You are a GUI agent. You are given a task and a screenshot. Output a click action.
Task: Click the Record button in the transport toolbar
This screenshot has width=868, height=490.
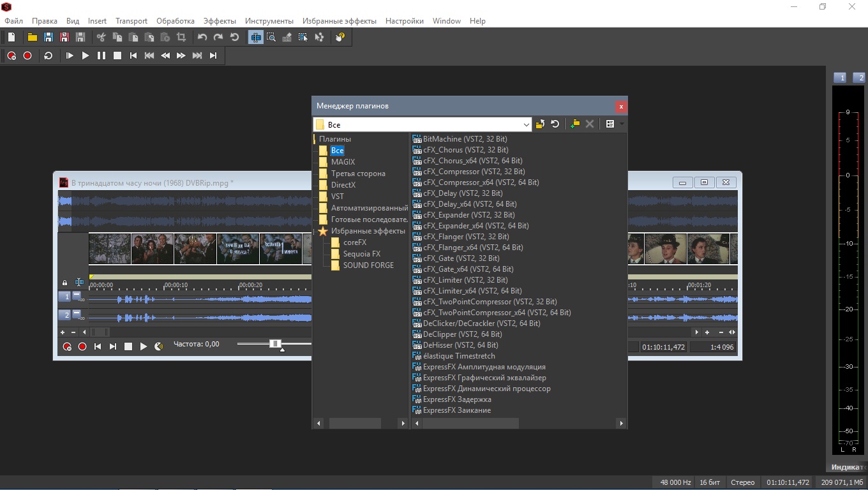pos(27,56)
